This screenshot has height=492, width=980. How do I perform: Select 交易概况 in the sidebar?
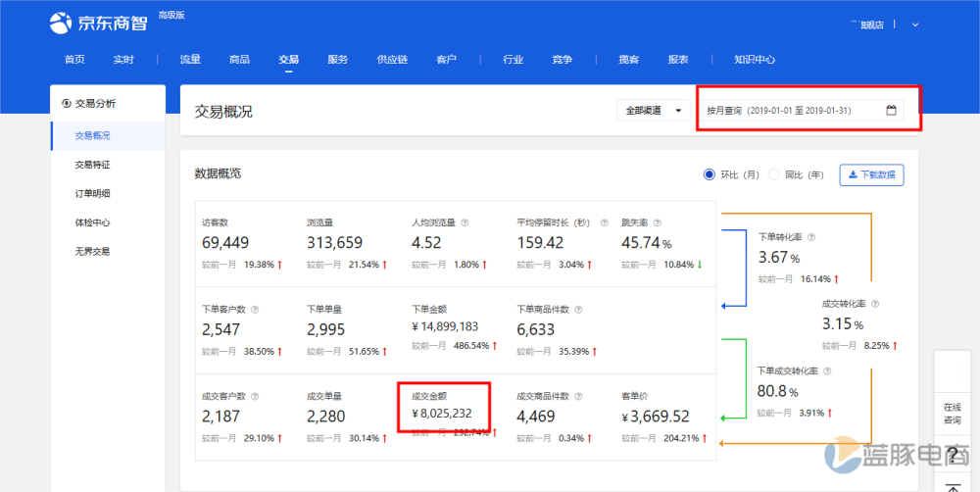tap(108, 135)
